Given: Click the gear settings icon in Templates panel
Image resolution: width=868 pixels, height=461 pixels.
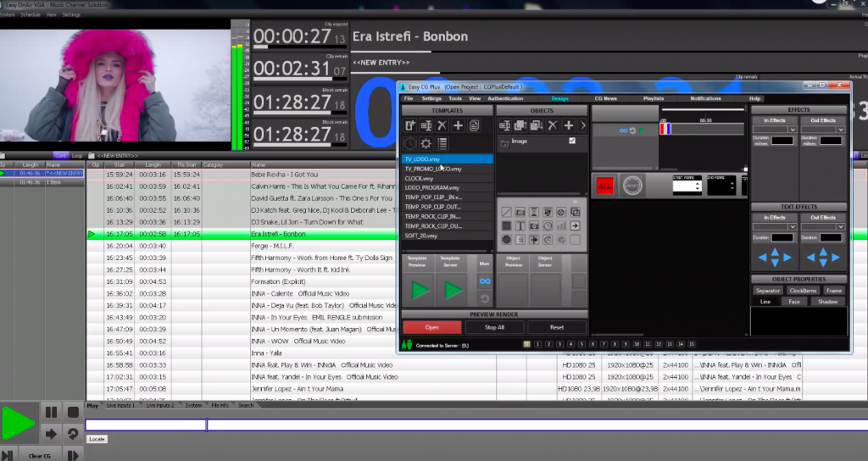Looking at the screenshot, I should point(426,144).
